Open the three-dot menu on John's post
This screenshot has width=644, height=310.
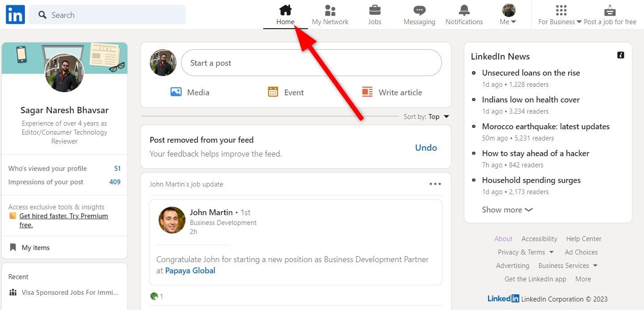pos(435,184)
